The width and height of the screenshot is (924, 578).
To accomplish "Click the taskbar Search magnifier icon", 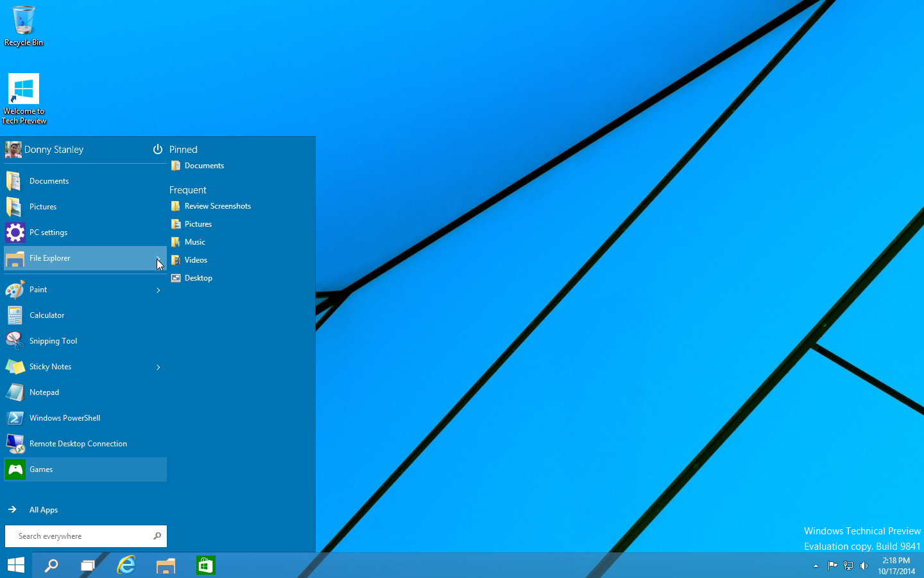I will click(x=51, y=565).
